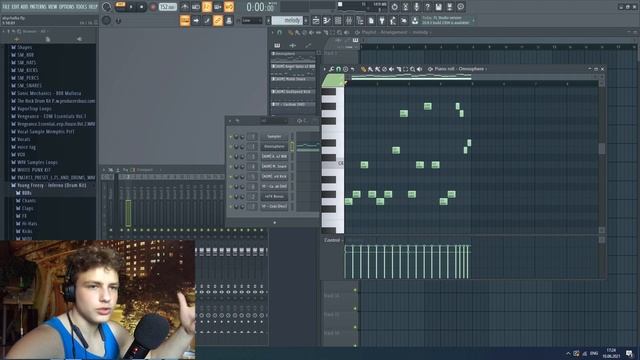Click the Record button
Screen dimensions: 640x360
pos(153,7)
